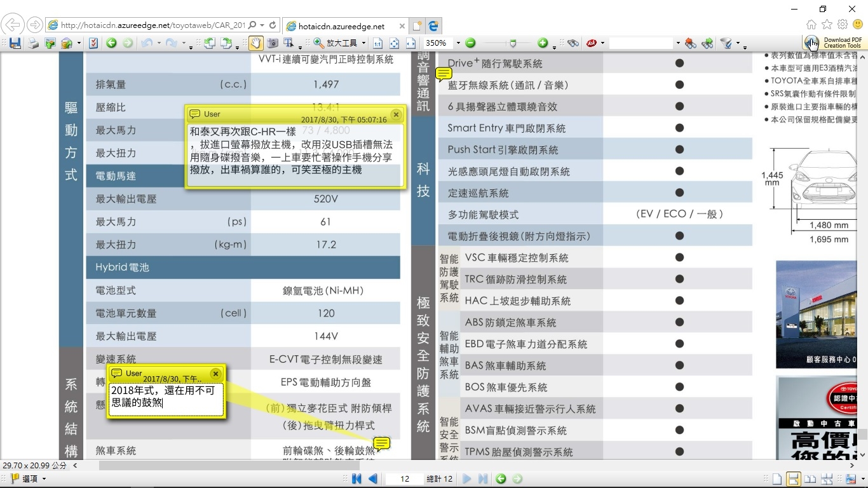
Task: Open the funnel filter dropdown arrow
Action: tap(738, 43)
